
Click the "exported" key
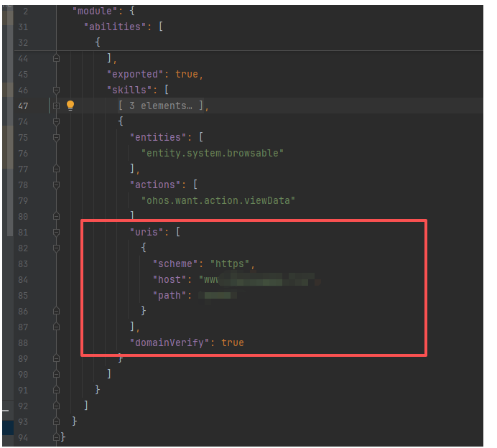[x=135, y=74]
